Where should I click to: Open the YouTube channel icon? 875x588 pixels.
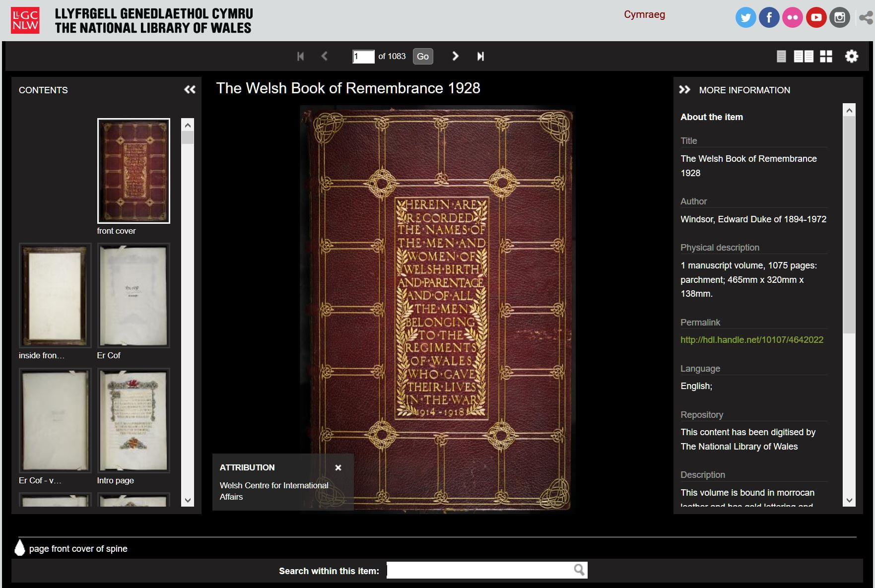[816, 18]
